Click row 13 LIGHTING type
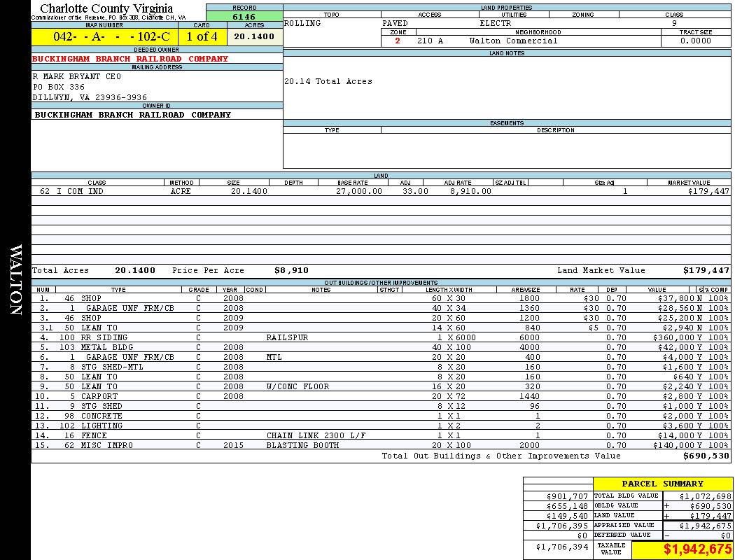Image resolution: width=735 pixels, height=560 pixels. 101,426
